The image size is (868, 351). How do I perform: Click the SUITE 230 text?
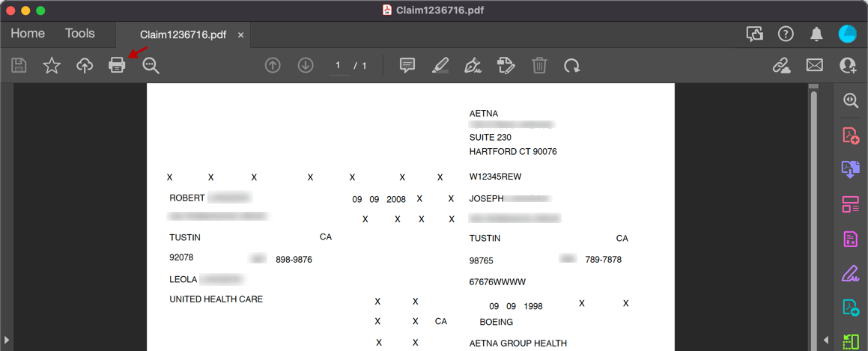coord(491,137)
